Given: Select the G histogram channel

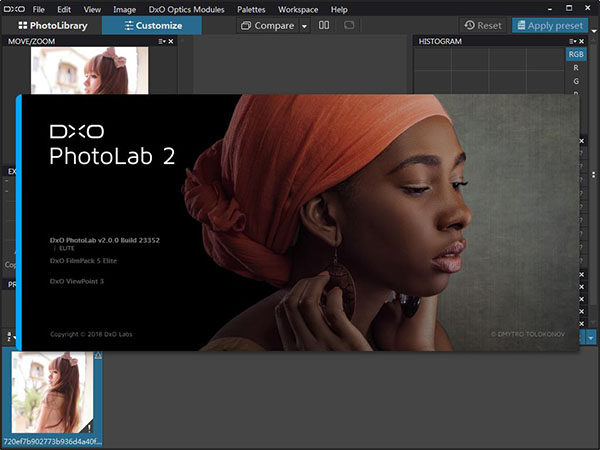Looking at the screenshot, I should (x=576, y=81).
